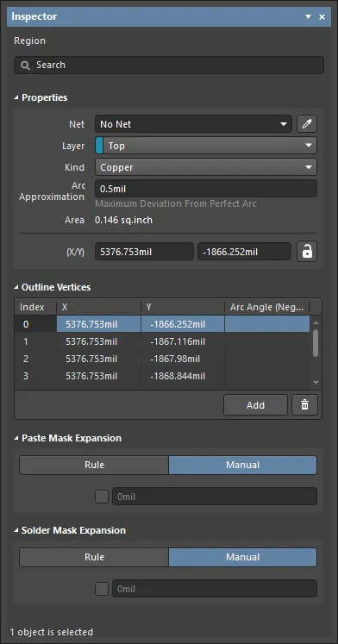
Task: Add a new outline vertex
Action: pos(255,405)
